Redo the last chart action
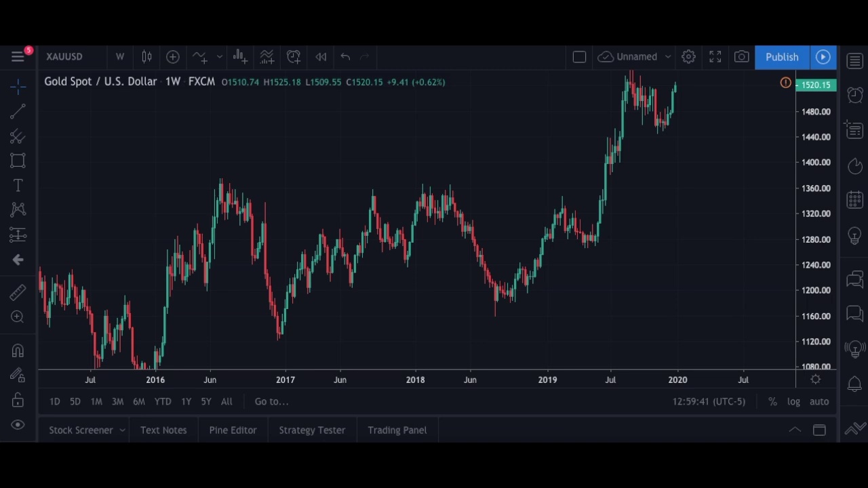 [x=364, y=57]
